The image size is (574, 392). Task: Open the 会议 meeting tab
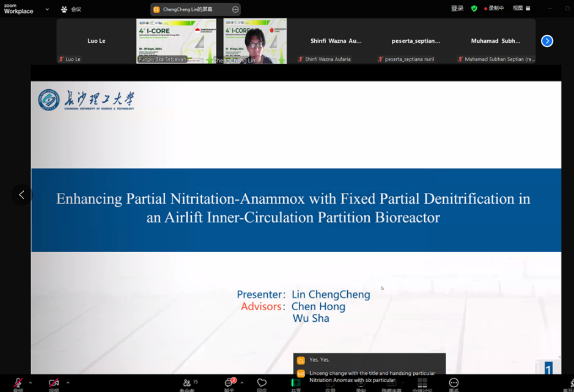coord(72,9)
